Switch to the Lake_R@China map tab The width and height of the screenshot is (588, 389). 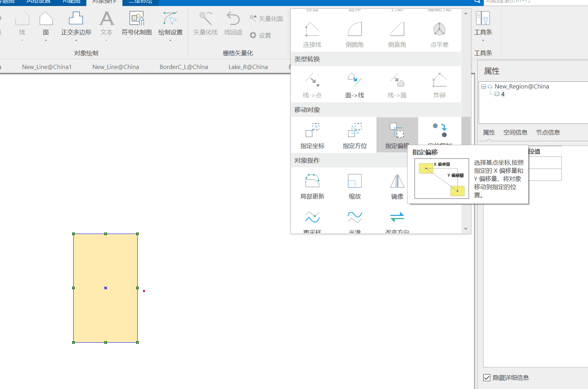(x=248, y=67)
